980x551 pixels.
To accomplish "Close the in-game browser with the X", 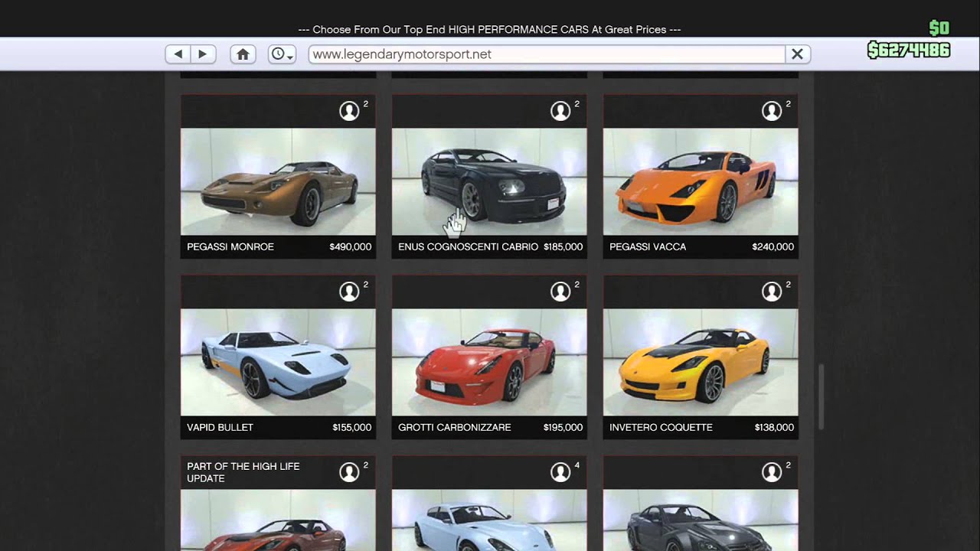I will 797,54.
